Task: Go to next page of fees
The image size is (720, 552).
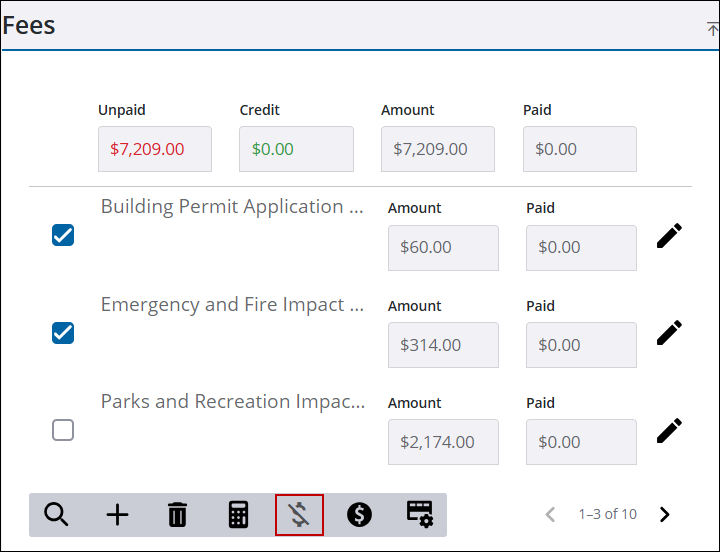Action: click(664, 515)
